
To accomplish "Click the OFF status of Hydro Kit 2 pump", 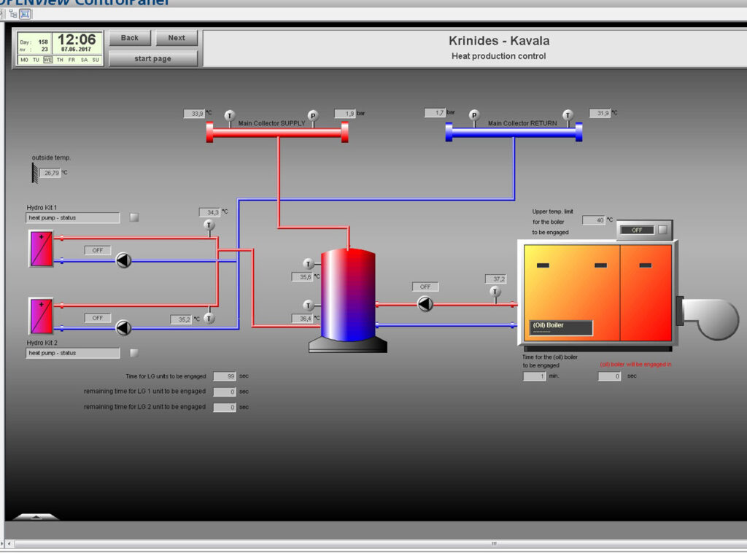I will (98, 318).
